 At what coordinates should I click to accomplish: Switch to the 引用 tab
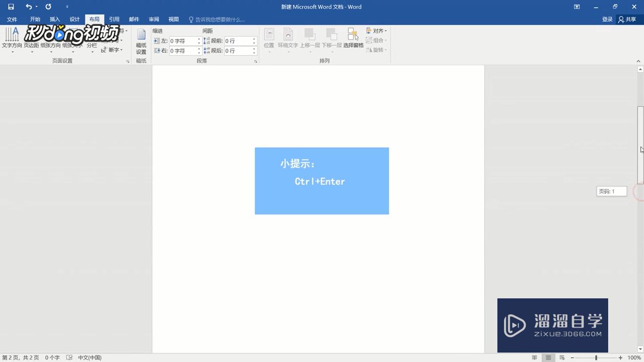pyautogui.click(x=114, y=19)
